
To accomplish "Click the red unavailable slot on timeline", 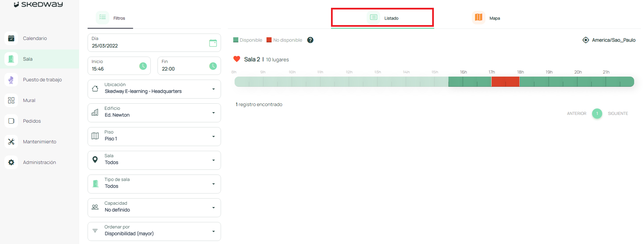I will [x=505, y=82].
